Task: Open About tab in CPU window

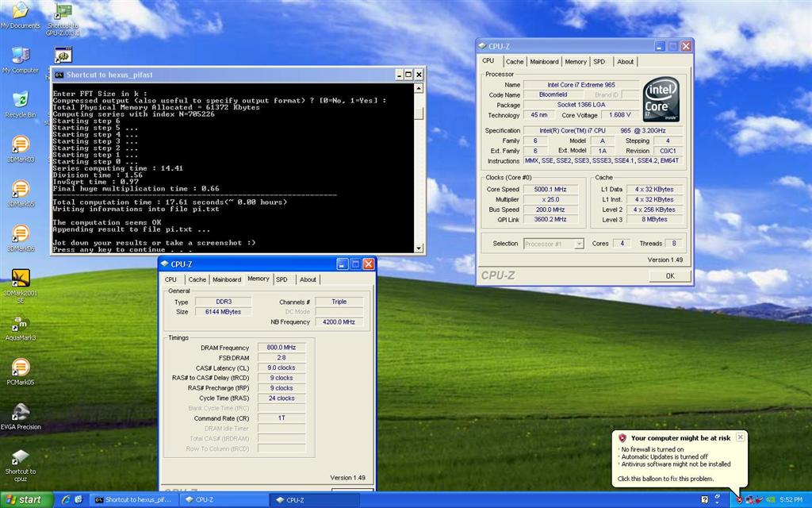Action: (x=625, y=62)
